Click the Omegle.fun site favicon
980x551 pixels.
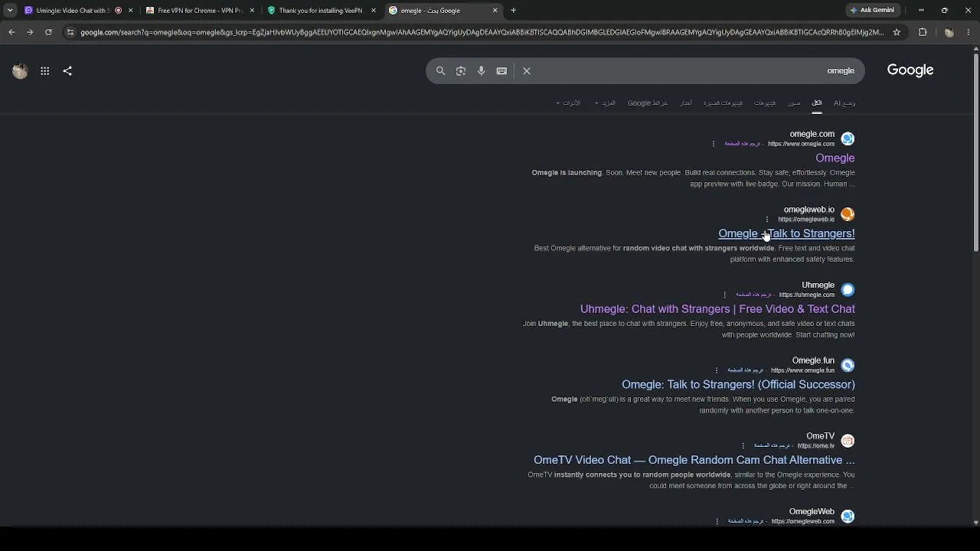(848, 365)
